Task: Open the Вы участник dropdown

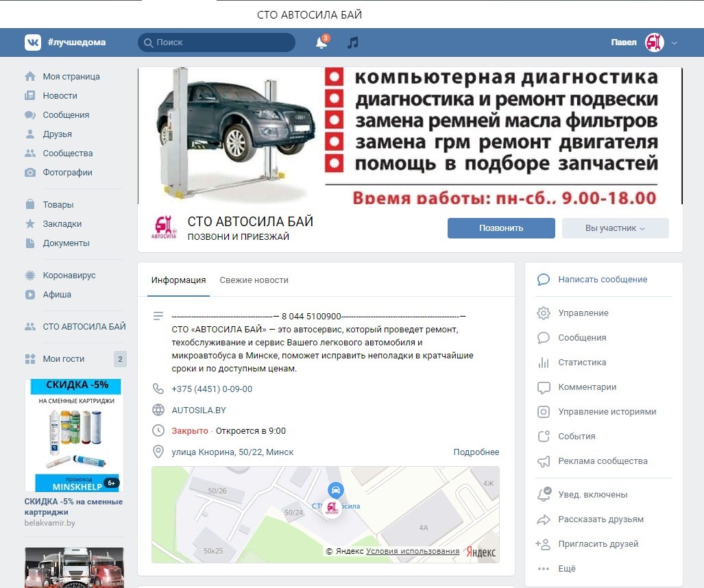Action: click(615, 228)
